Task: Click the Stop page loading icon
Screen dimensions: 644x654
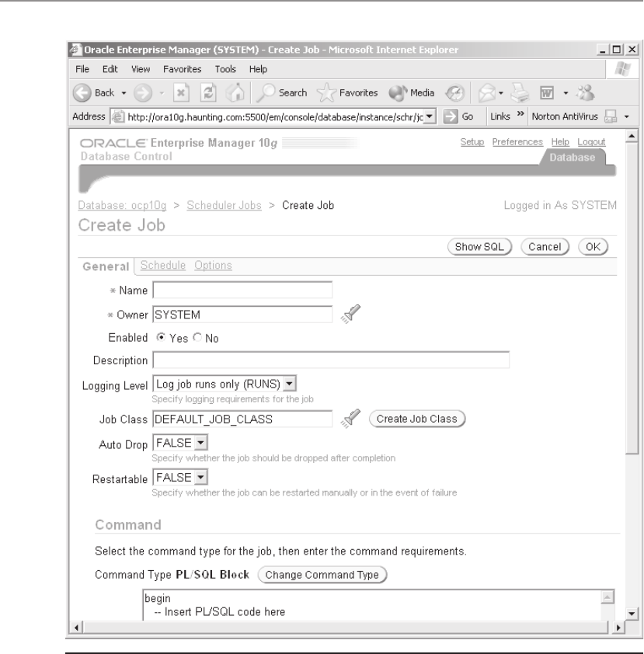Action: (x=181, y=92)
